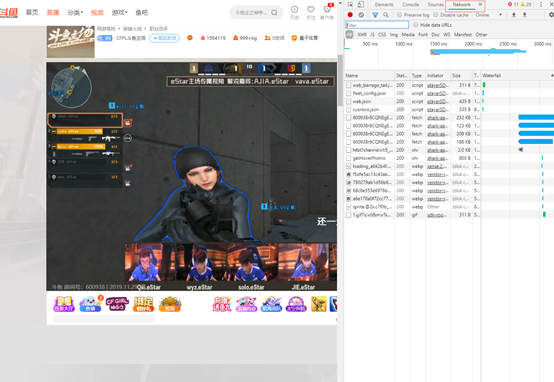Open the orange chat bubble icon near streamer info
Screen dimensions: 554x382
190,38
